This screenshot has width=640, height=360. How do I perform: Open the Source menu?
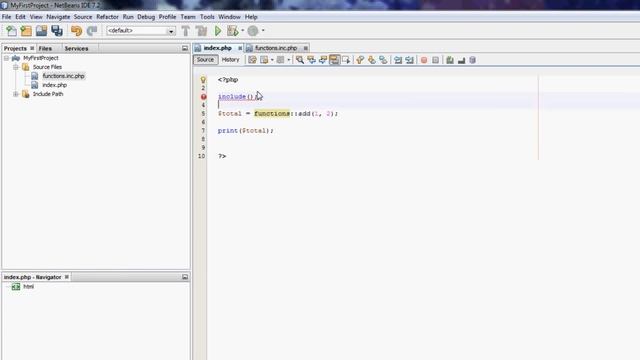83,17
